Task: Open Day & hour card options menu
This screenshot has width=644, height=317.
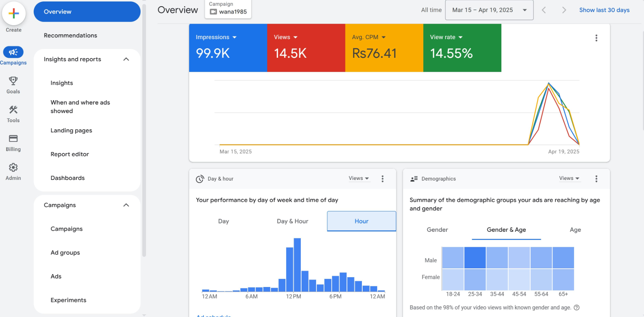Action: point(382,179)
